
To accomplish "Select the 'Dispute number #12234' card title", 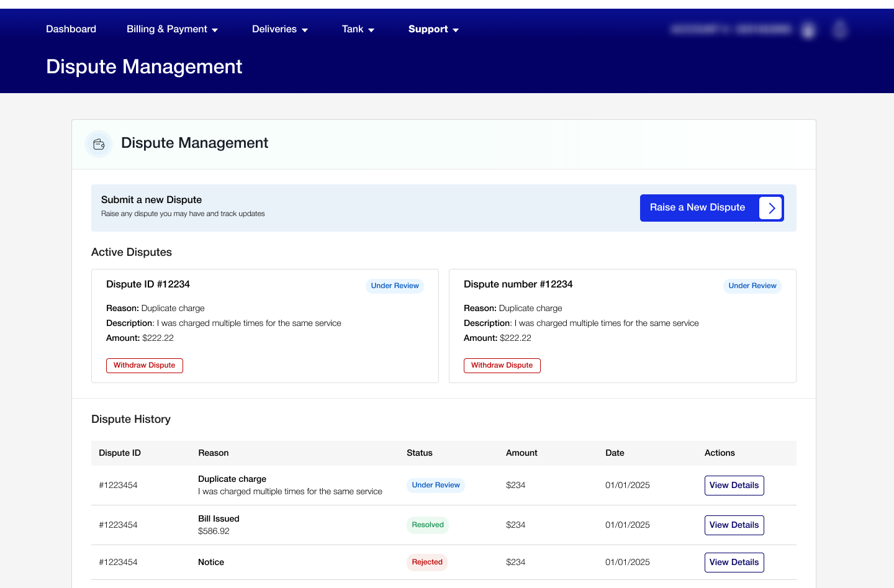I will 518,284.
